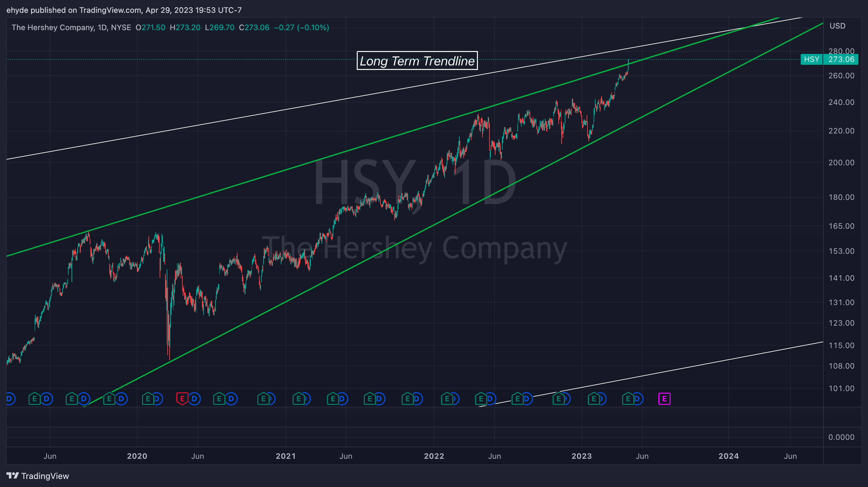Click the 123.00 price scale label
The width and height of the screenshot is (868, 487).
point(841,323)
